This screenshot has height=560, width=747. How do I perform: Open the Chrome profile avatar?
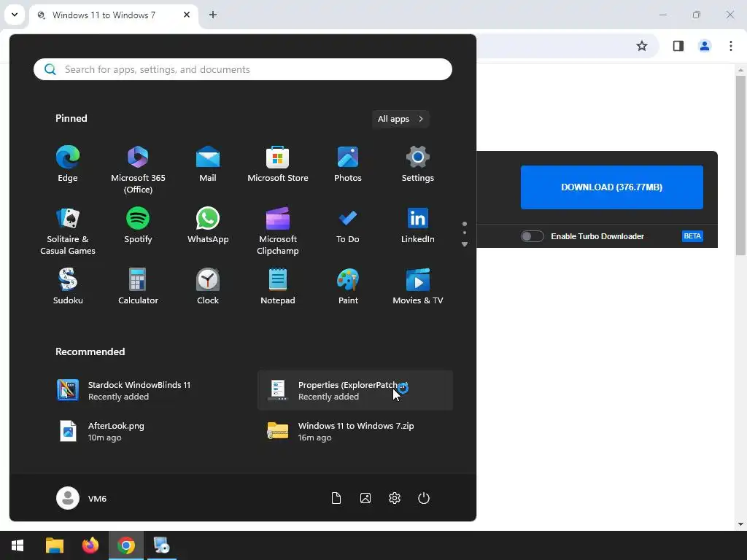click(x=704, y=46)
